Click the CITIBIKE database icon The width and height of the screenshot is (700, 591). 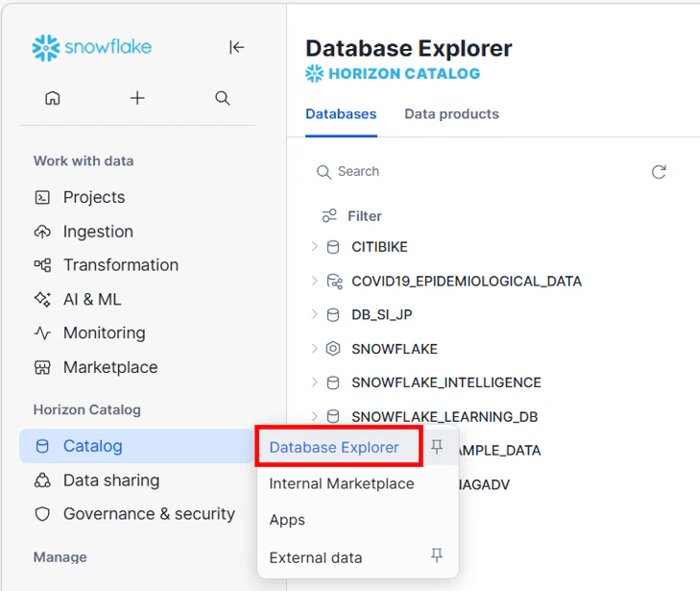pos(333,247)
